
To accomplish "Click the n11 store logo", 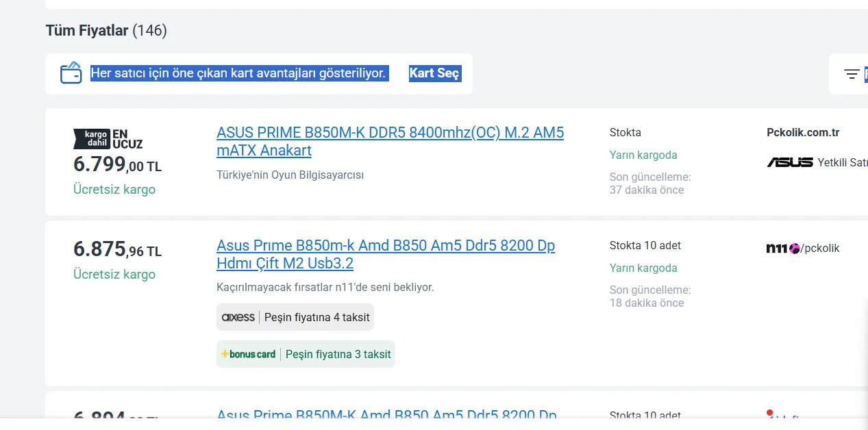I will [x=783, y=249].
